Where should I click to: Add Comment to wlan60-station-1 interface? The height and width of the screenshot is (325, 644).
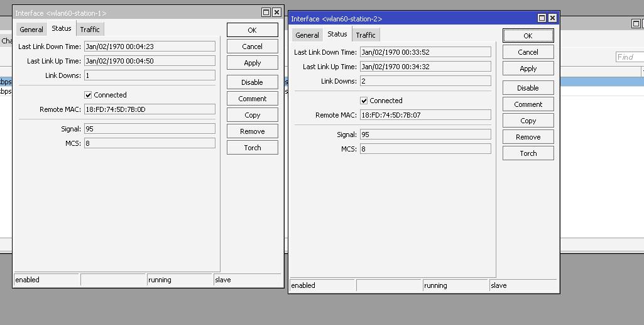coord(252,99)
